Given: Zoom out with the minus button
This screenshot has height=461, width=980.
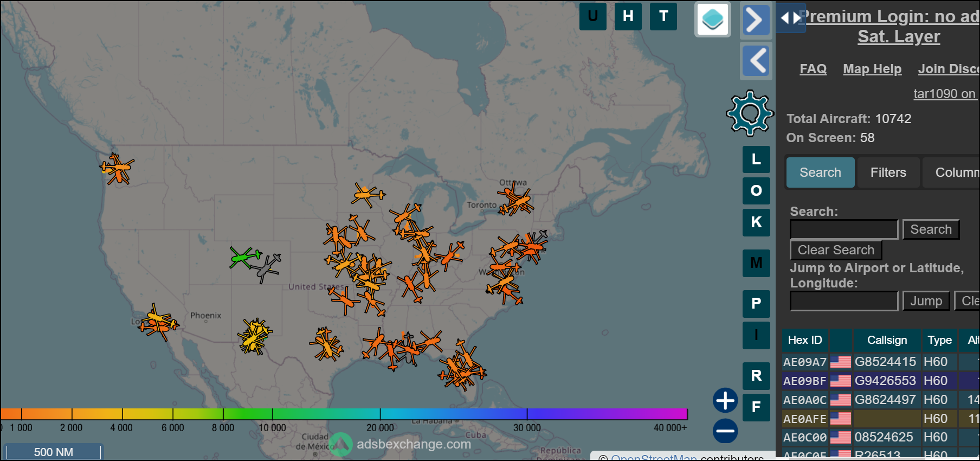Looking at the screenshot, I should pos(725,431).
